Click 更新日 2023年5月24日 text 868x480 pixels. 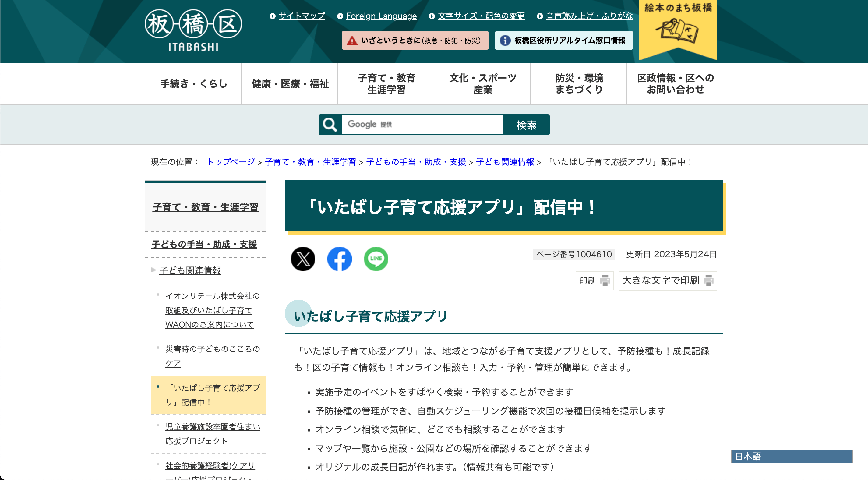(671, 254)
